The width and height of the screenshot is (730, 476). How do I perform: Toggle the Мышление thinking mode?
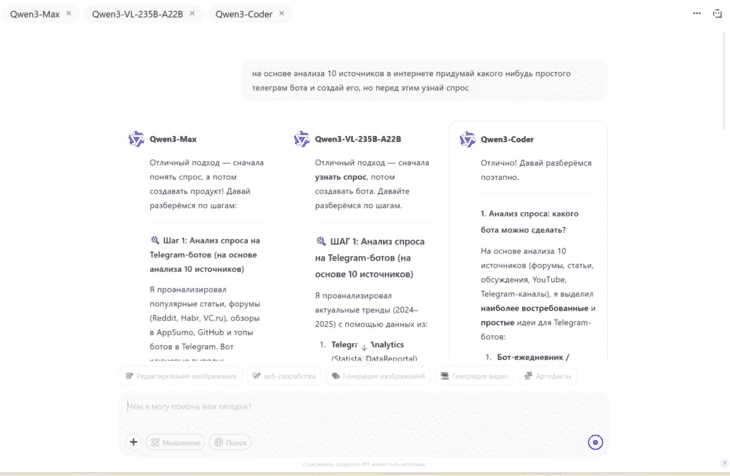[175, 442]
